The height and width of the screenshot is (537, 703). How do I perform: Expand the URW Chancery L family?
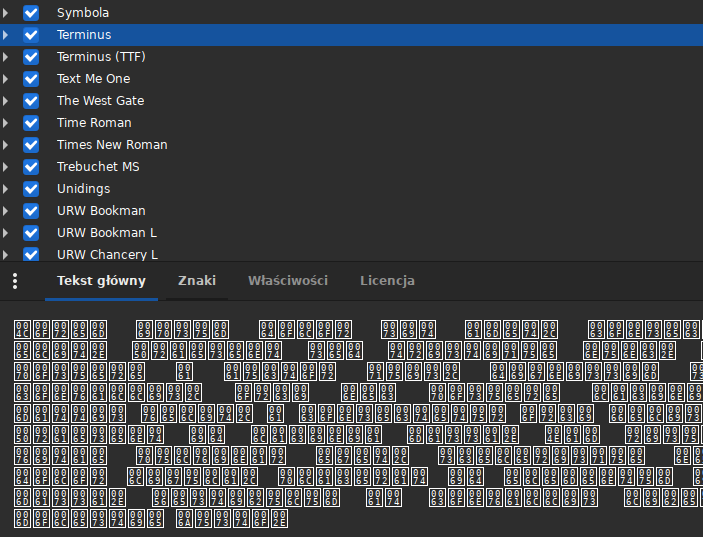[x=5, y=254]
